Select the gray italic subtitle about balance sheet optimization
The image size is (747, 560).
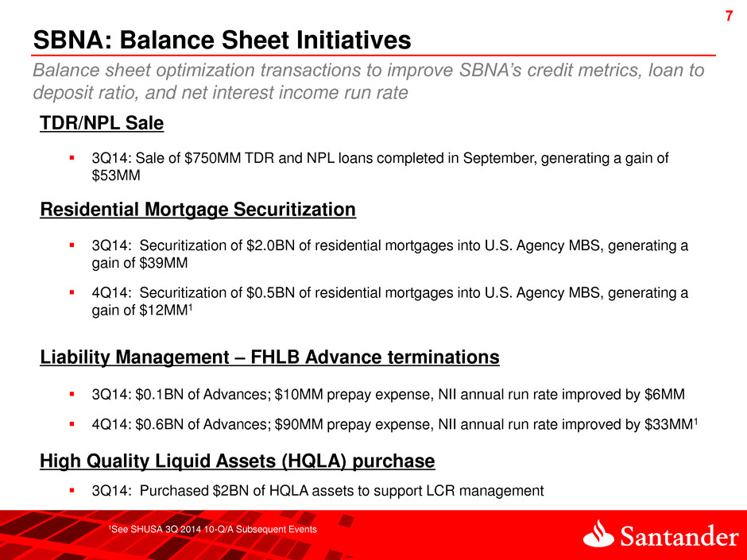tap(368, 81)
